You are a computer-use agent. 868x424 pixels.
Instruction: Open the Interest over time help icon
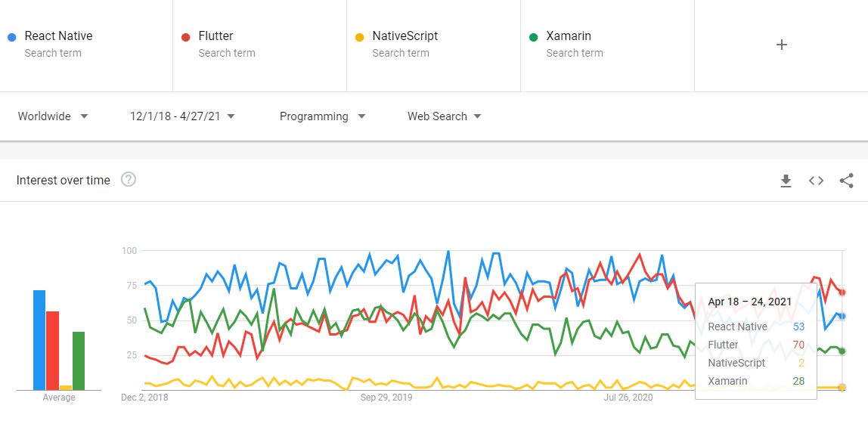tap(129, 179)
